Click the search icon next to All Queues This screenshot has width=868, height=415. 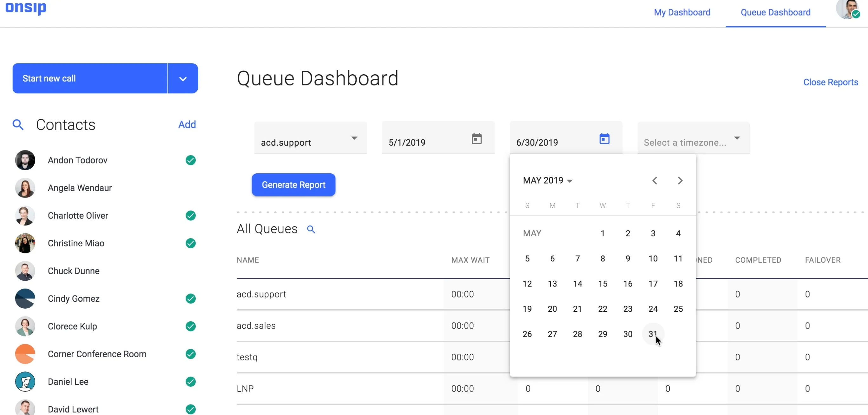(312, 229)
